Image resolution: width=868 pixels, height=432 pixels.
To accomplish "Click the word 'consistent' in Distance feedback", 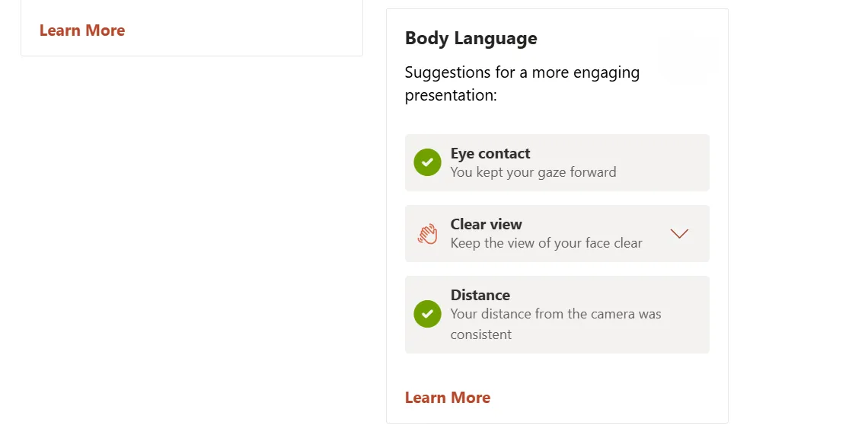I will pos(480,334).
